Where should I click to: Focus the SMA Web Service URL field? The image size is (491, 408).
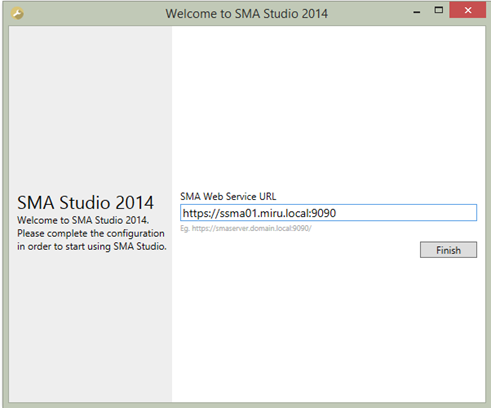[x=328, y=213]
